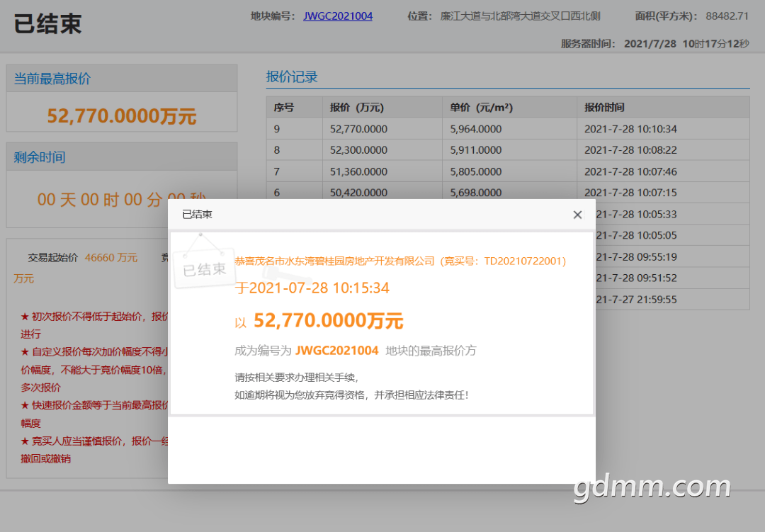Click bid time 2021-7-28 10:07:46
The image size is (765, 532).
(x=630, y=171)
